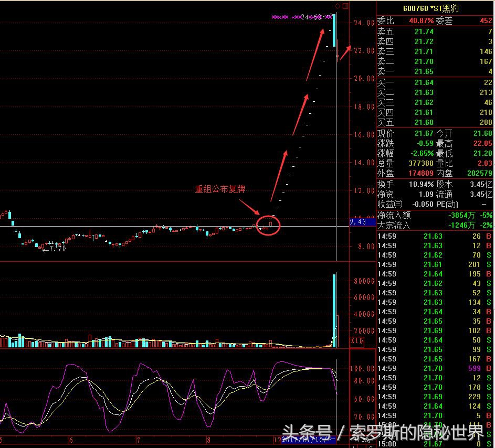
Task: Select the tick row with volume 201
Action: [x=435, y=265]
